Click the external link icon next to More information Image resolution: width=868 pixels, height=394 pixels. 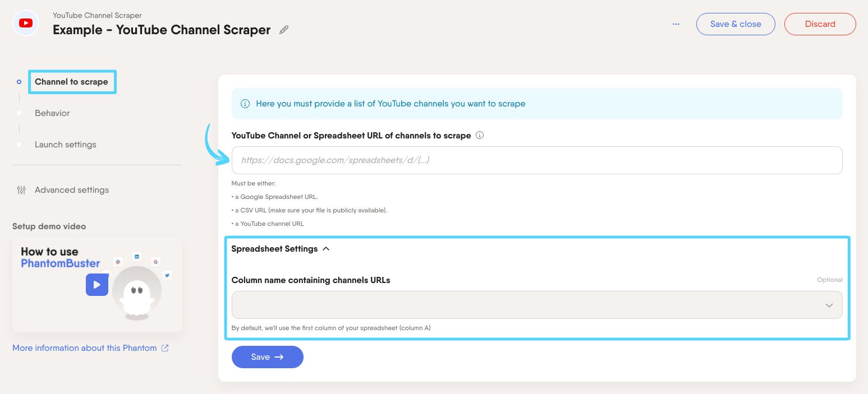(164, 347)
